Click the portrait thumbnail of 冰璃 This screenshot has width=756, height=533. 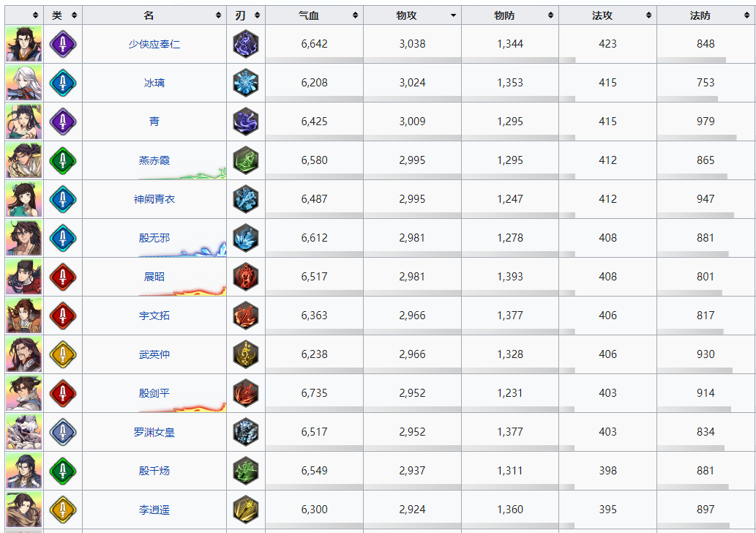point(24,83)
